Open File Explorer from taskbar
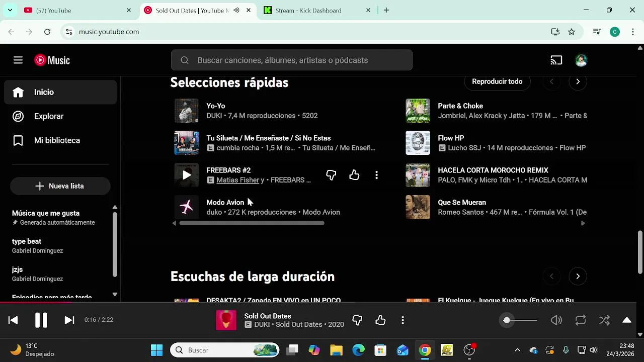 click(x=336, y=350)
